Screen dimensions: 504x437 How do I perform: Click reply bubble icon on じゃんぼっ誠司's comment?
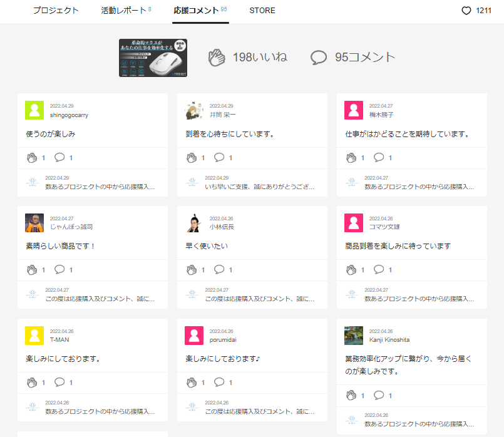pyautogui.click(x=59, y=270)
